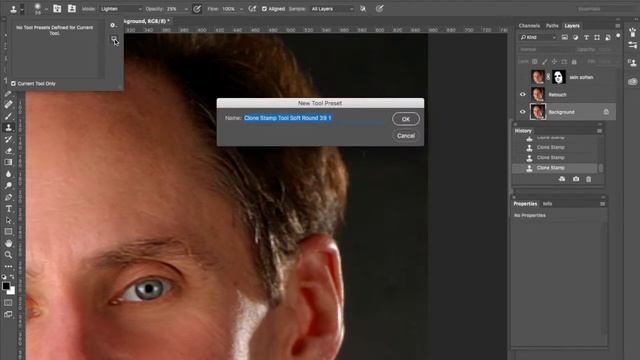Select the Dodge tool
This screenshot has width=640, height=360.
click(8, 185)
